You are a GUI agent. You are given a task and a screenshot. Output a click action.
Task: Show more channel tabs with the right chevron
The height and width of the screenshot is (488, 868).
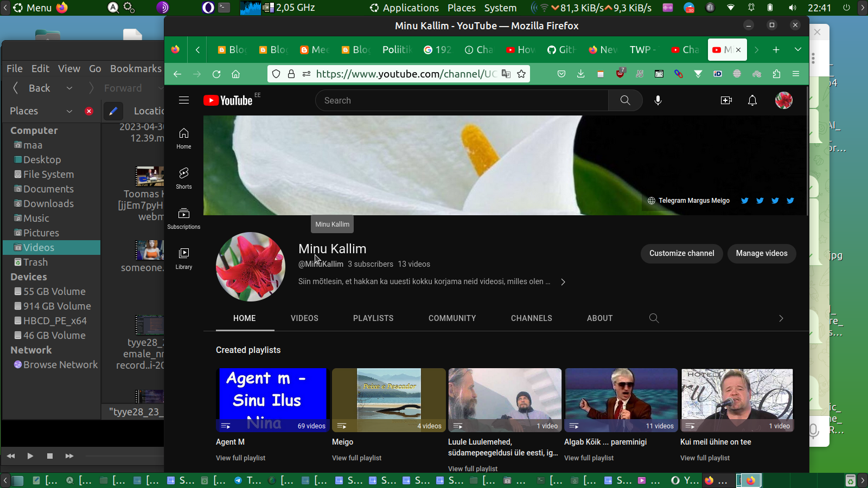(x=781, y=318)
